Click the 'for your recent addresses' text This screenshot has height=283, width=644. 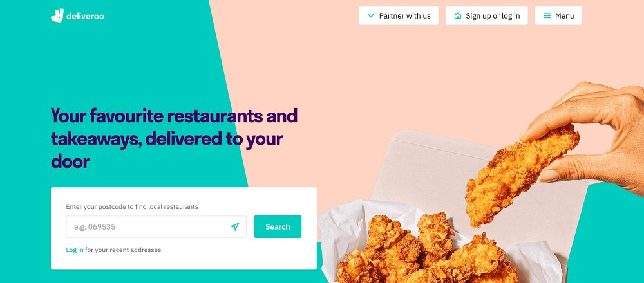coord(124,250)
